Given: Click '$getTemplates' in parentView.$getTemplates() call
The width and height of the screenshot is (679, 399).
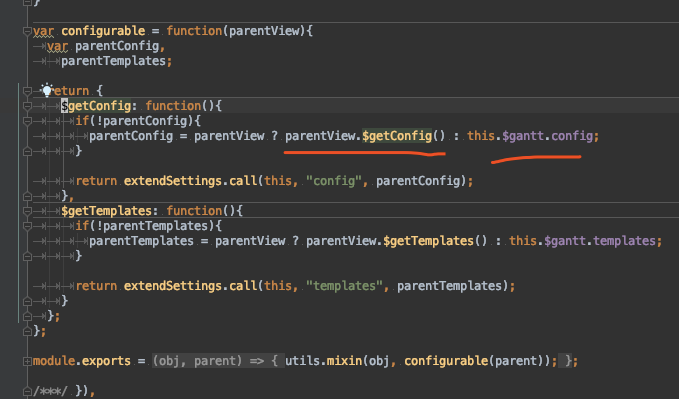Looking at the screenshot, I should 428,241.
